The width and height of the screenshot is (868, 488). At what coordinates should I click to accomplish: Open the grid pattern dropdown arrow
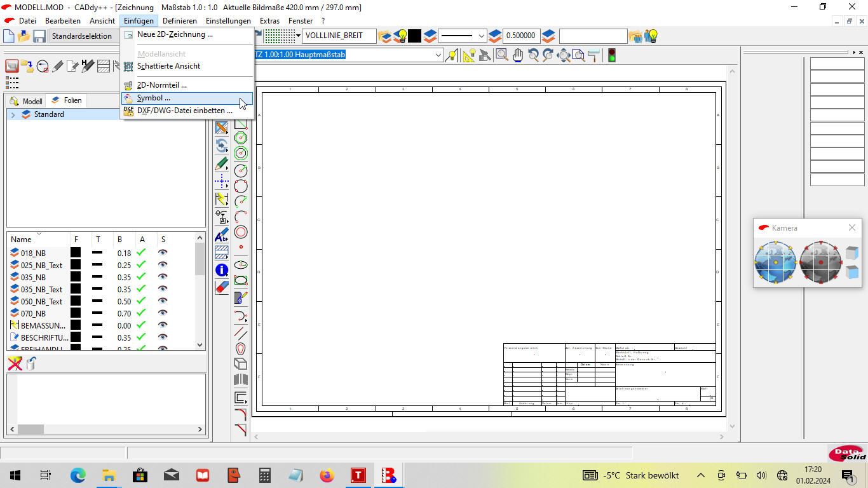[298, 36]
